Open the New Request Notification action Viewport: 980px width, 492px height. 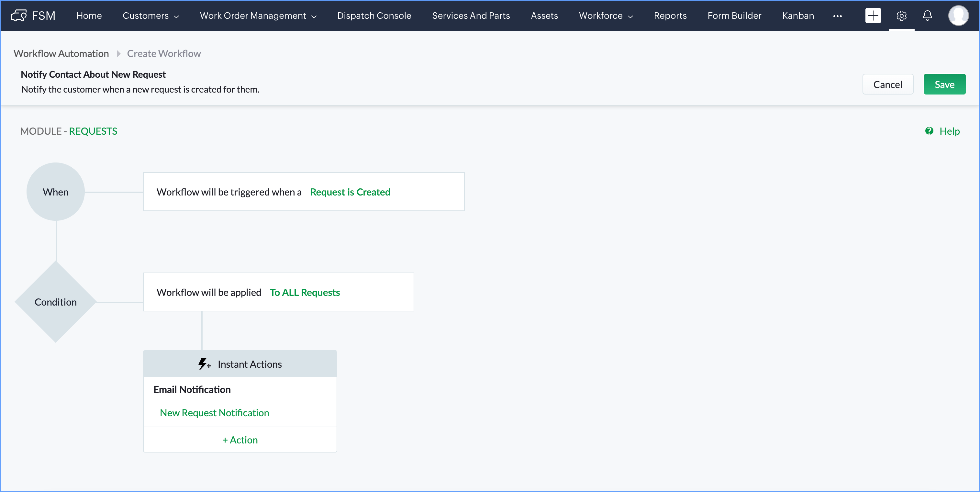(x=214, y=413)
